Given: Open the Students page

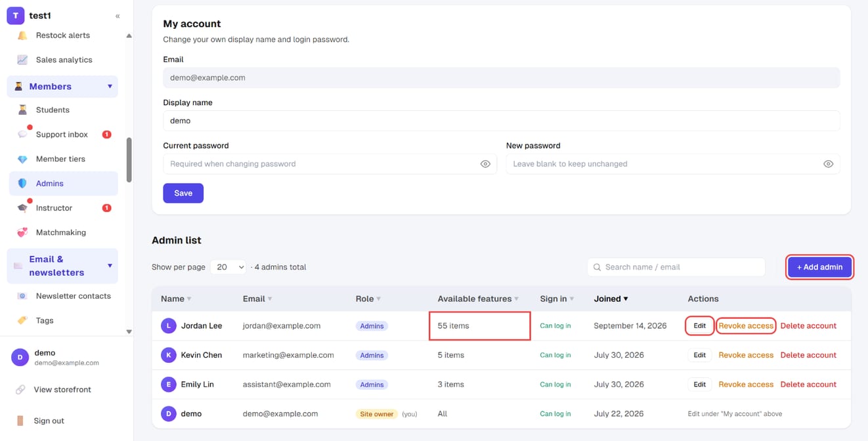Looking at the screenshot, I should [63, 110].
